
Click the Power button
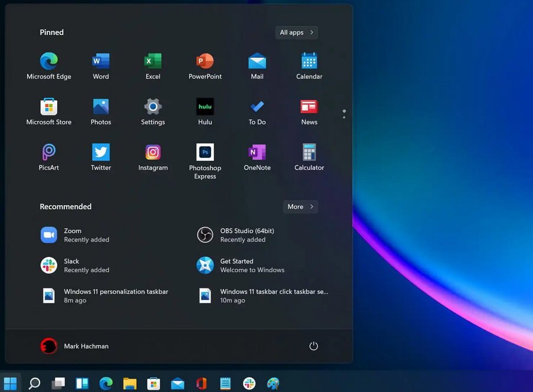click(314, 346)
